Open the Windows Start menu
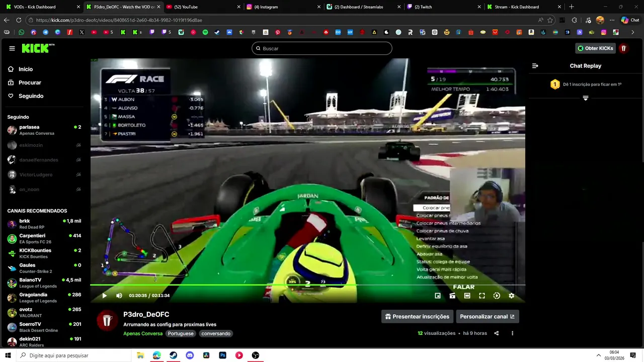The image size is (644, 362). 8,355
